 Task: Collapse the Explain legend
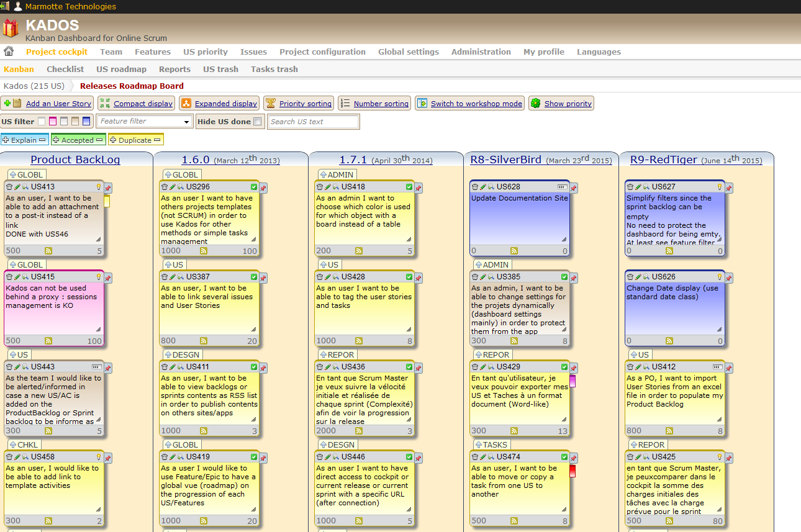pos(42,140)
